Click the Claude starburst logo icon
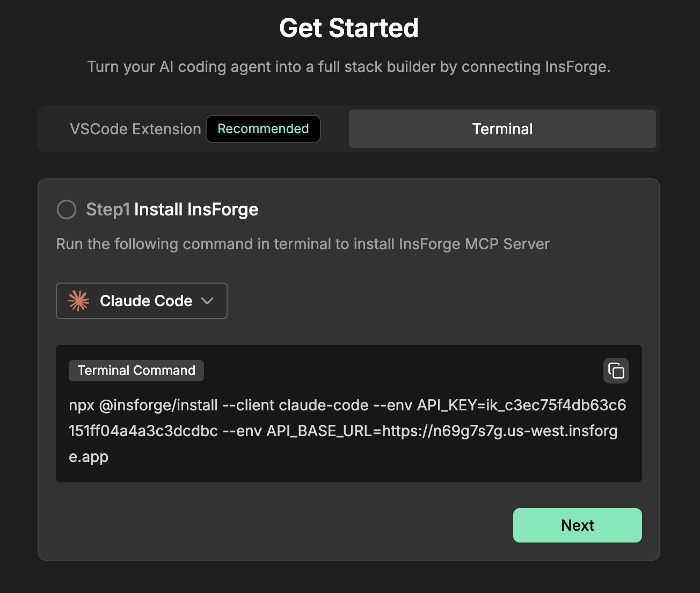The width and height of the screenshot is (700, 593). tap(78, 301)
